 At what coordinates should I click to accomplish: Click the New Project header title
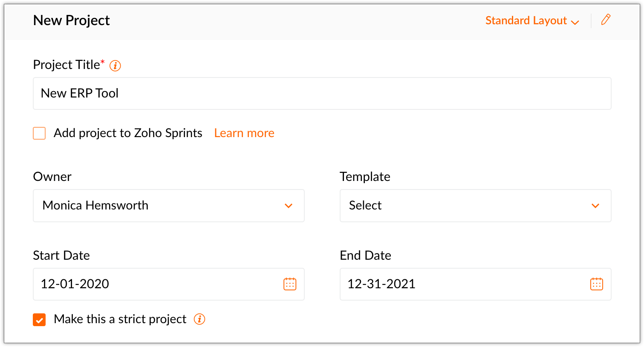point(72,20)
